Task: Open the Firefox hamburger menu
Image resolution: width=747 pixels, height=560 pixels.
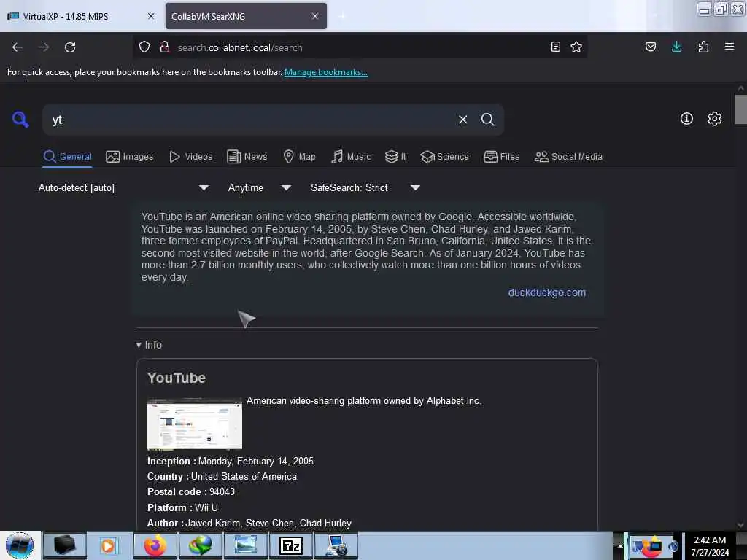Action: pos(729,47)
